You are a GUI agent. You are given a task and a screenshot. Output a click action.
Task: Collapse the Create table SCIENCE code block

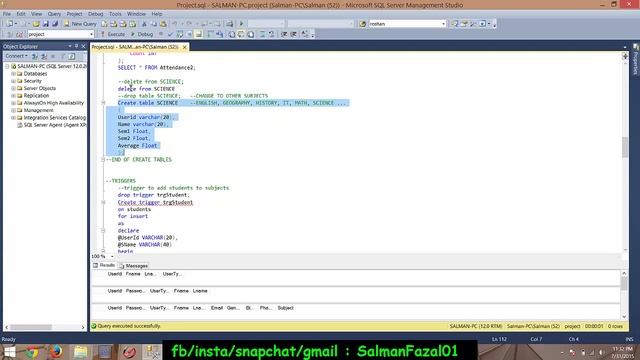pos(103,103)
